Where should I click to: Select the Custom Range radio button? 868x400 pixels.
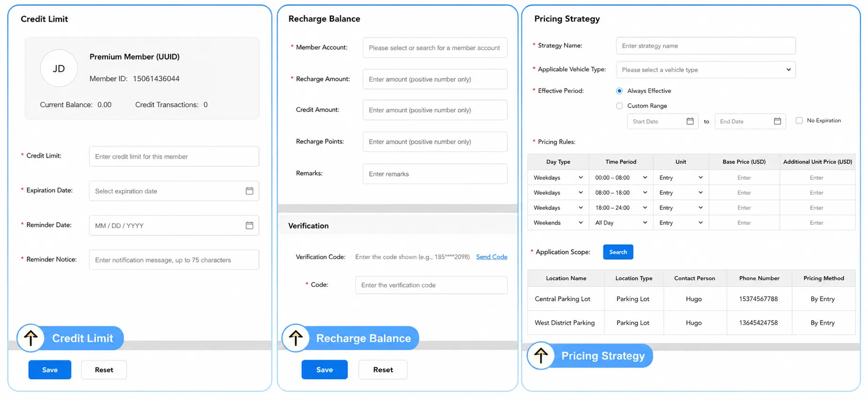[619, 106]
